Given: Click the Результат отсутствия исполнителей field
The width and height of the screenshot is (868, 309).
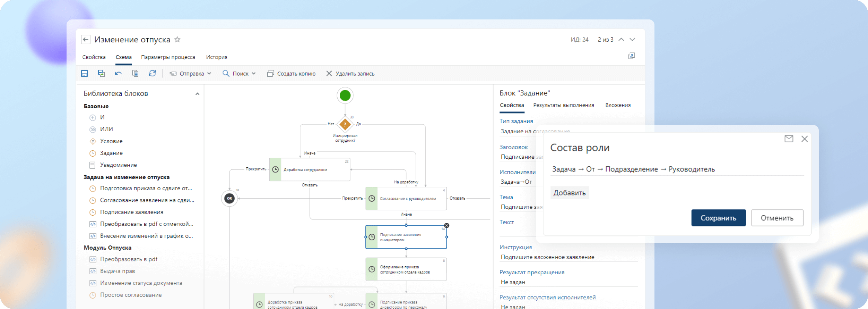Looking at the screenshot, I should coord(568,307).
